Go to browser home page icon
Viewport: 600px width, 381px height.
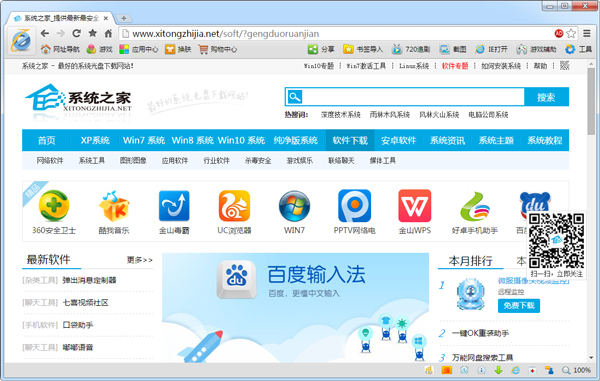(108, 34)
